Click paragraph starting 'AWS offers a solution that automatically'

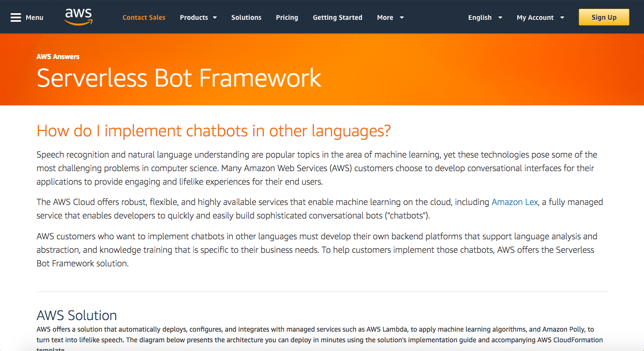click(x=320, y=339)
